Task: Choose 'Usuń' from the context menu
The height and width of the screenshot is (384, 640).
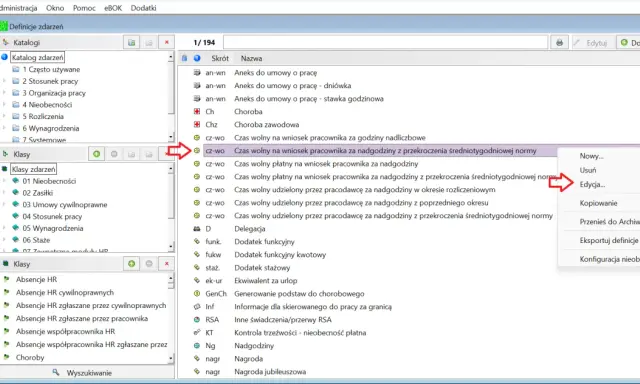Action: coord(588,170)
